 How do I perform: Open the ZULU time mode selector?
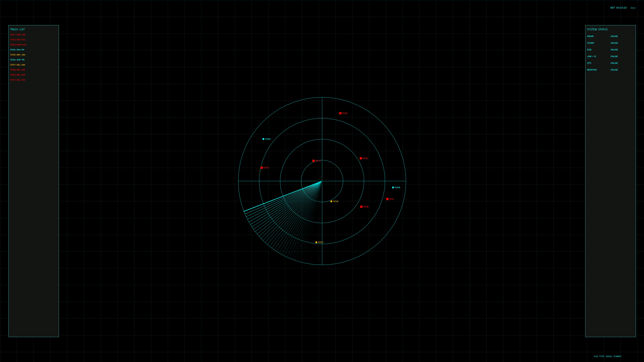pyautogui.click(x=632, y=8)
